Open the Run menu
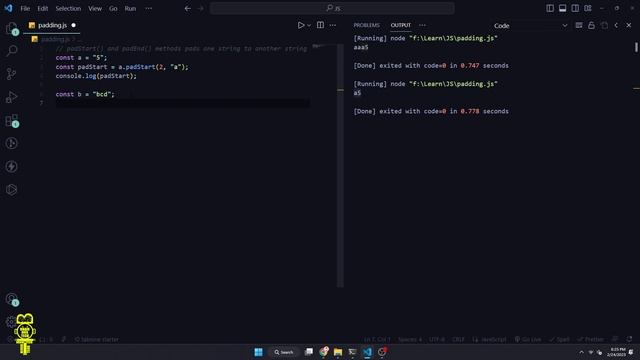The width and height of the screenshot is (640, 360). click(130, 8)
